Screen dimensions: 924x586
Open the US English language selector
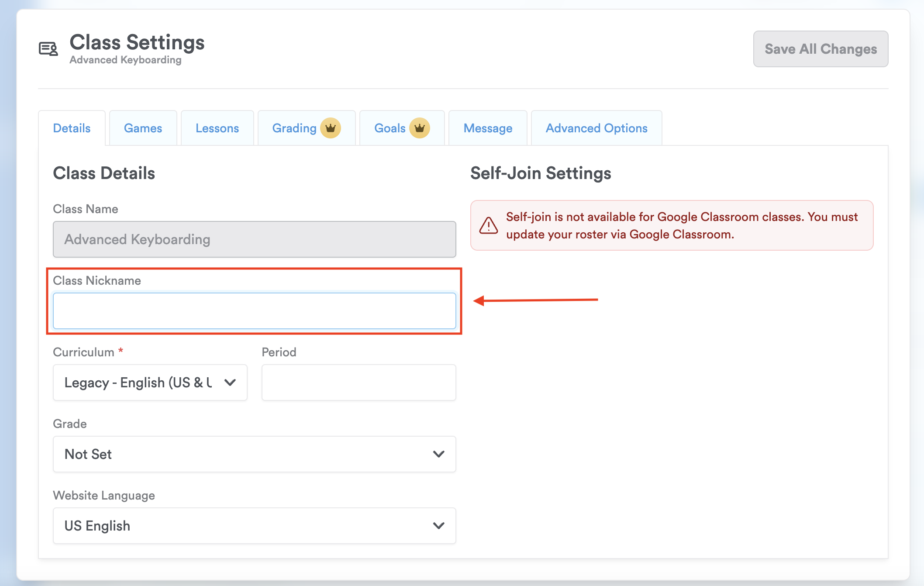(x=245, y=526)
